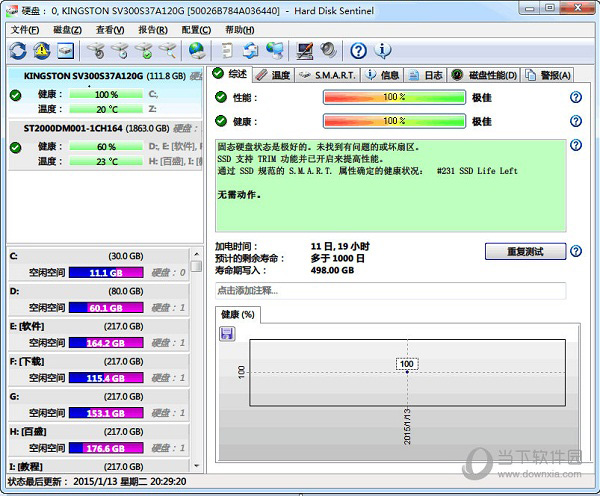Image resolution: width=600 pixels, height=496 pixels.
Task: Click the green SSD status description box
Action: tap(391, 185)
